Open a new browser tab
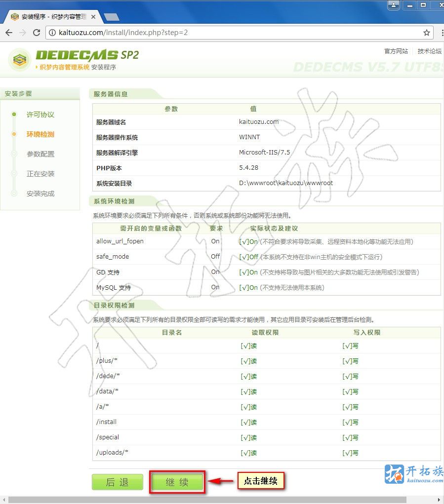Screen dimensions: 444x504 click(112, 17)
